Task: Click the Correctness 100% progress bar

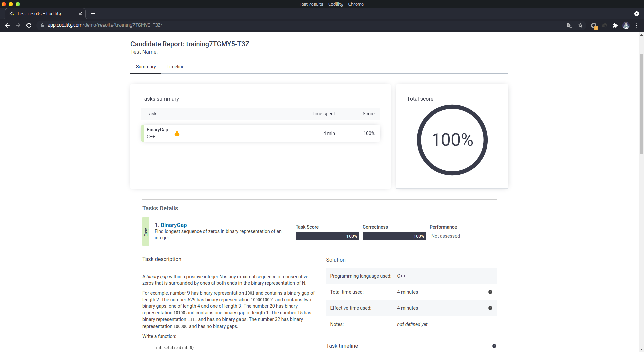Action: (394, 236)
